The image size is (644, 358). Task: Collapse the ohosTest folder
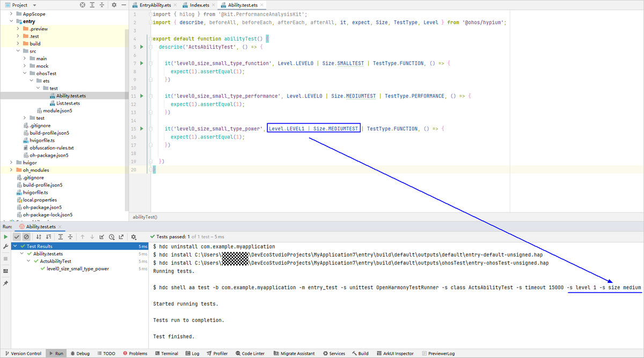point(25,74)
